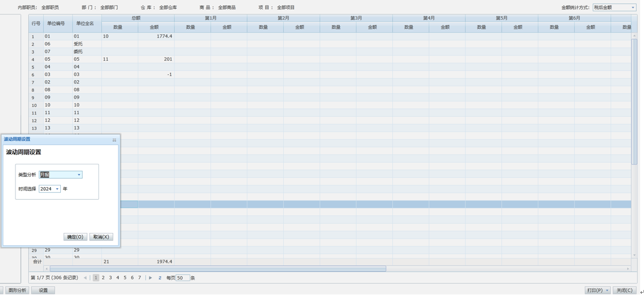
Task: Expand the 时间选择 year dropdown
Action: click(57, 189)
